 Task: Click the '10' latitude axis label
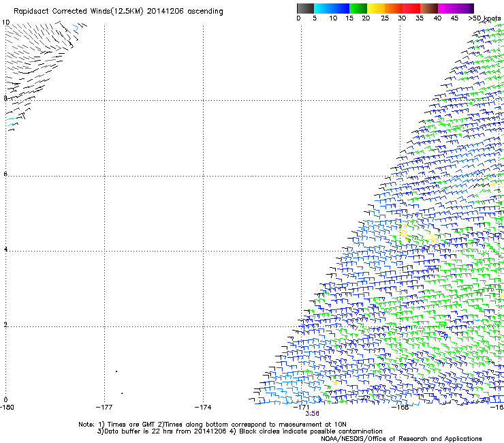tap(5, 22)
